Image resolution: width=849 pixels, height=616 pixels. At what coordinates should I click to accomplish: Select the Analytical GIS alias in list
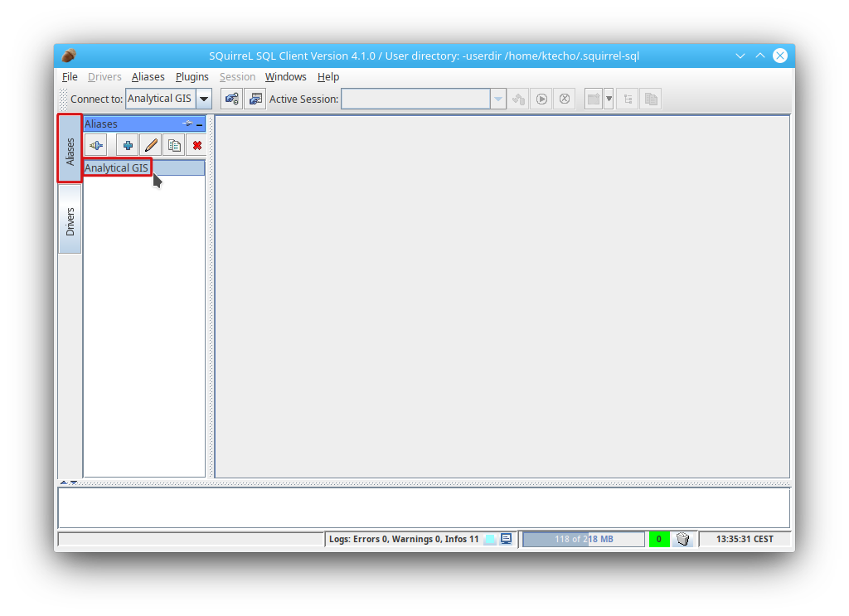click(144, 167)
